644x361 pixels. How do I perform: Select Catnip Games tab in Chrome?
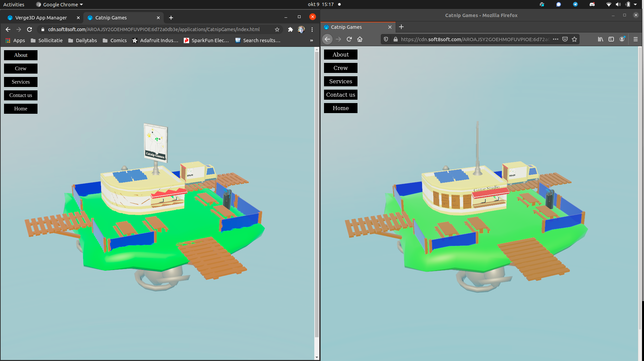123,18
